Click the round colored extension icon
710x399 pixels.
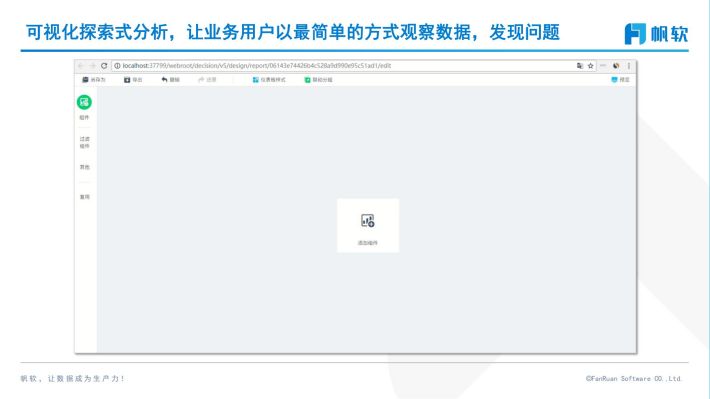tap(616, 66)
